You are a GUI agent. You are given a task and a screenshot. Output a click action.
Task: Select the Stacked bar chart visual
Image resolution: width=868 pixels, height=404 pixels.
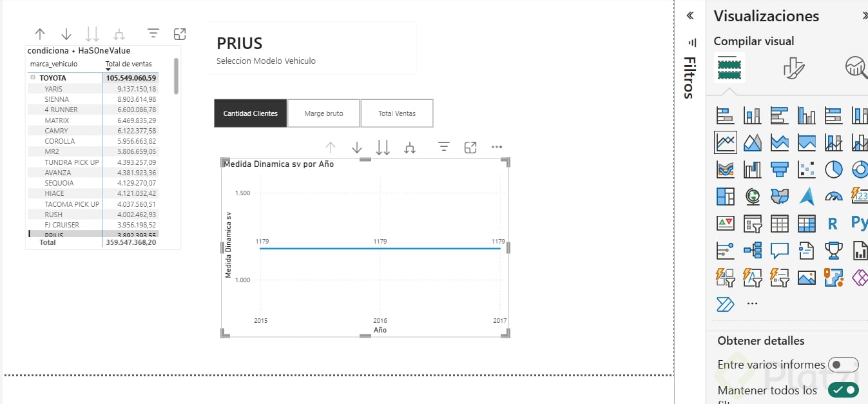tap(726, 115)
